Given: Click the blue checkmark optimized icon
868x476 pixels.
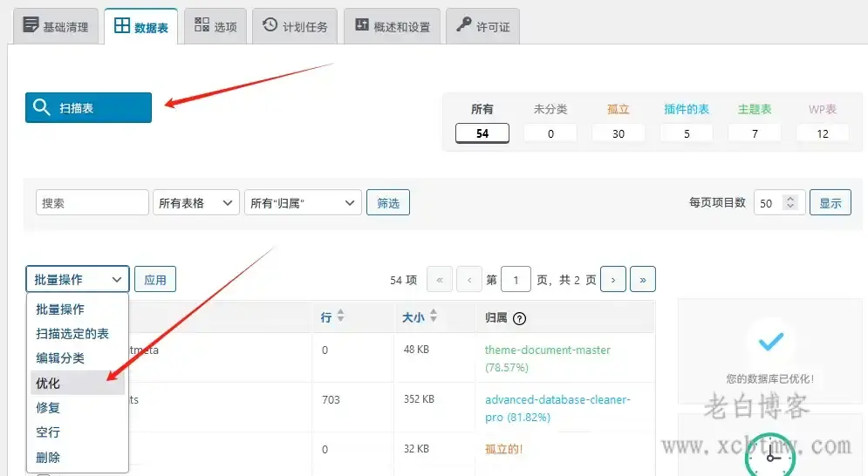Looking at the screenshot, I should tap(770, 341).
